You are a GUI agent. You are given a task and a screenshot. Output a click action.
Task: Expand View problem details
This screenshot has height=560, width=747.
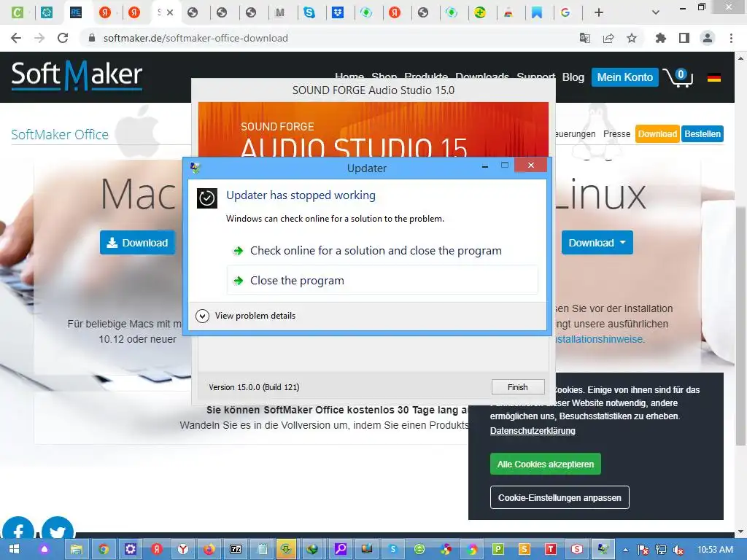click(x=246, y=316)
